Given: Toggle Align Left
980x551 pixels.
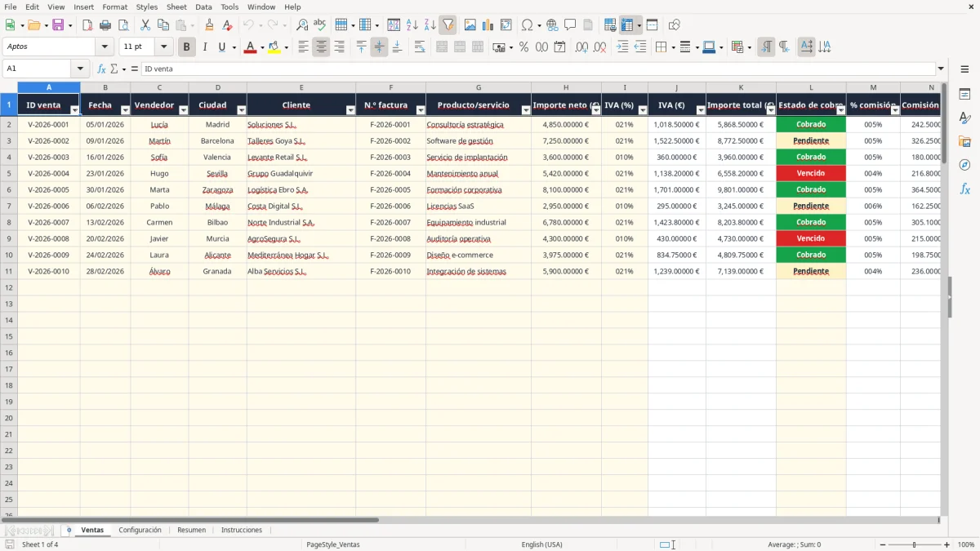Looking at the screenshot, I should [303, 47].
